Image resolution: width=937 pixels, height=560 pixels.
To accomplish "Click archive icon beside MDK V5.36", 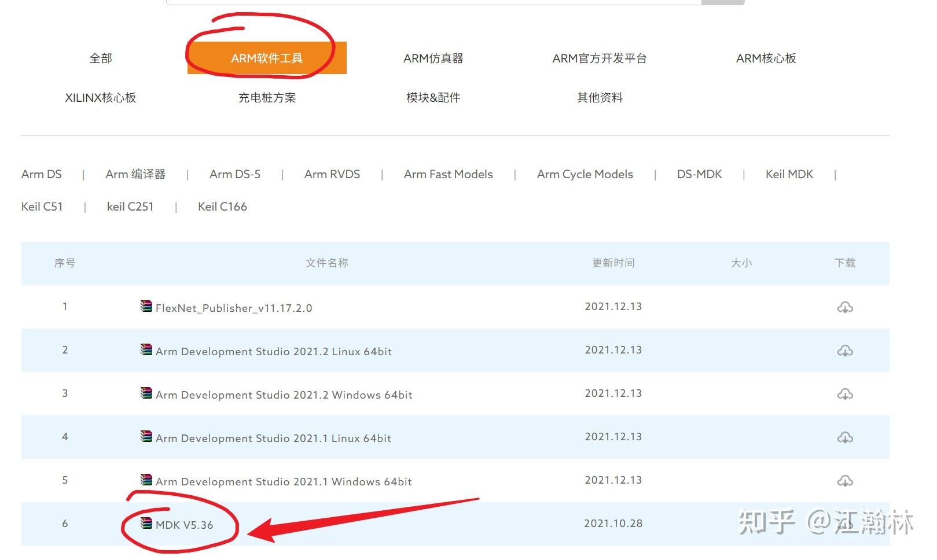I will 146,523.
